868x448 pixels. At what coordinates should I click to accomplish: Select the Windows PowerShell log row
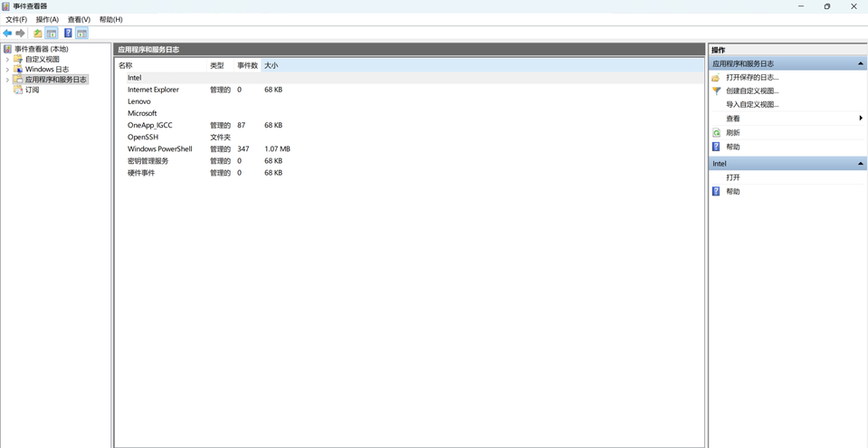(x=410, y=149)
